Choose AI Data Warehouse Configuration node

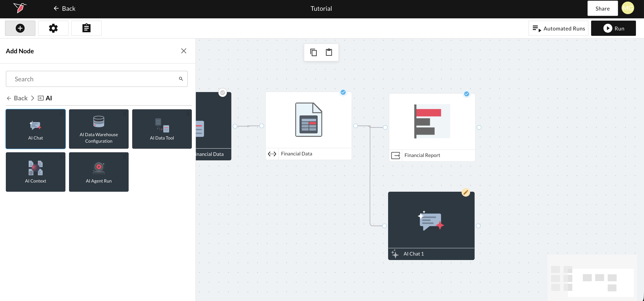[x=99, y=129]
